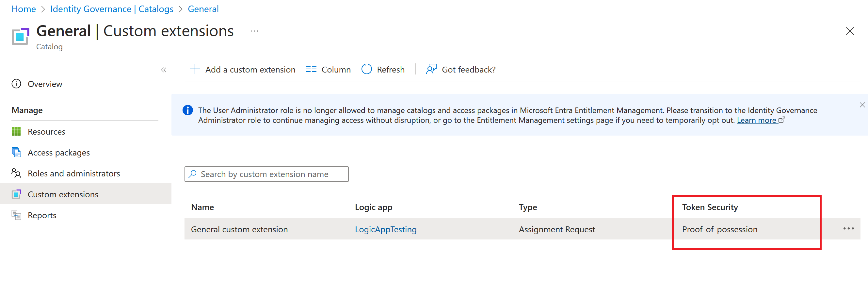Collapse the left navigation menu
Screen dimensions: 868x295
click(163, 70)
